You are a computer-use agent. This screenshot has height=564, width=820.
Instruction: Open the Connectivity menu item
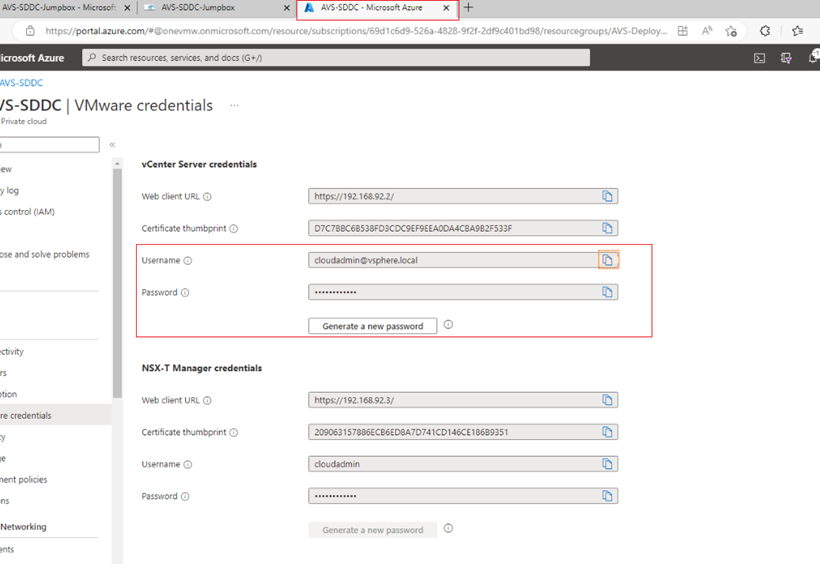[x=12, y=352]
